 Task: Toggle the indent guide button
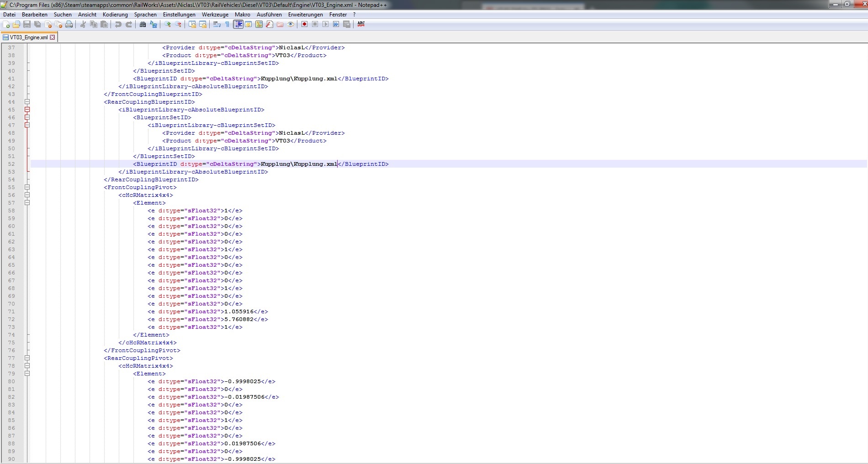click(x=238, y=24)
